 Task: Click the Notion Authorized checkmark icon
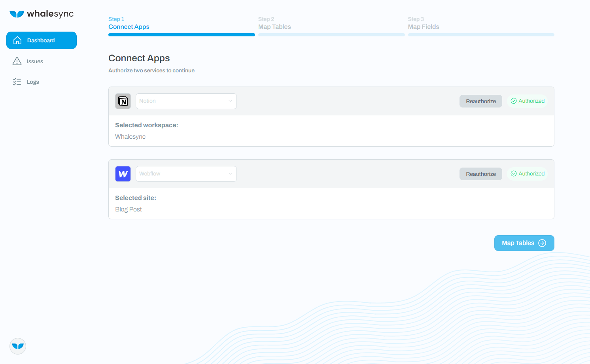pyautogui.click(x=514, y=101)
